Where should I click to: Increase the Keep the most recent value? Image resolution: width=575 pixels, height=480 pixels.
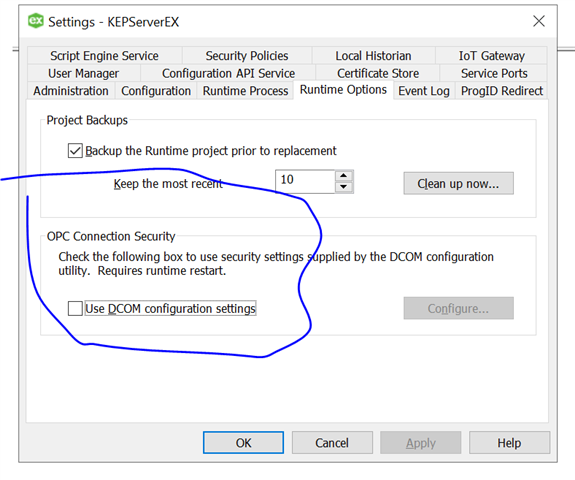[344, 176]
